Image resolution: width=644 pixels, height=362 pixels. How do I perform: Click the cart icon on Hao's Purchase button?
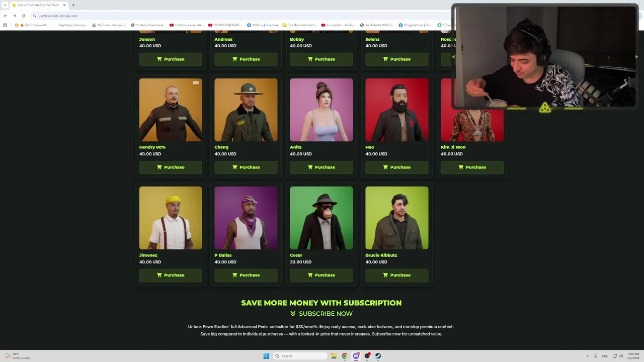[x=385, y=167]
